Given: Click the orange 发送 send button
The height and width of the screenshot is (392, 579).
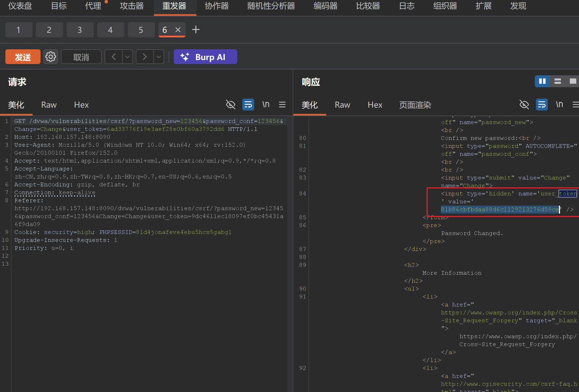Looking at the screenshot, I should (x=23, y=57).
